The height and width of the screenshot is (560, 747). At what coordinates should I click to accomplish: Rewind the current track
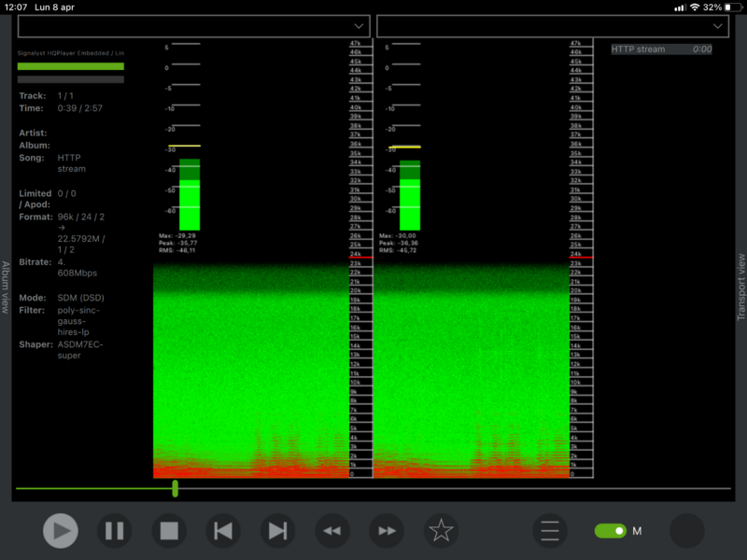(x=331, y=531)
